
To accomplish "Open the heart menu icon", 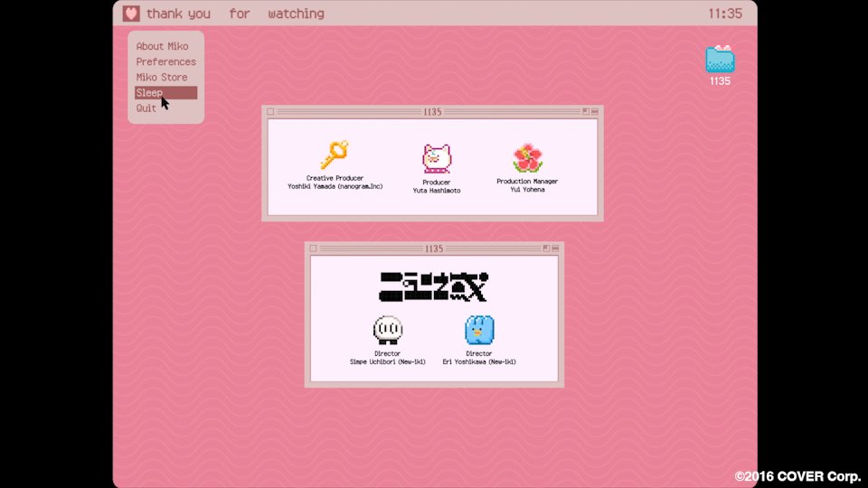I will (131, 14).
